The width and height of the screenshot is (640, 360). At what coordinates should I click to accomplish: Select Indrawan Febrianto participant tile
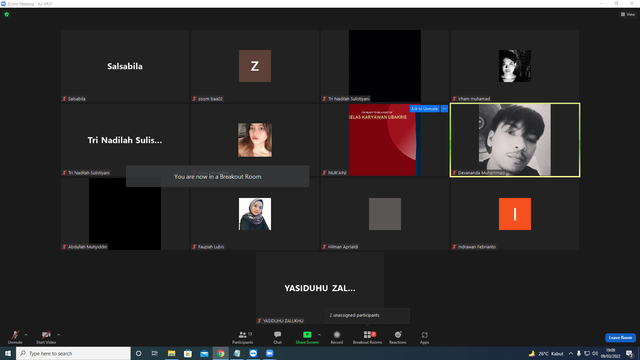[515, 214]
